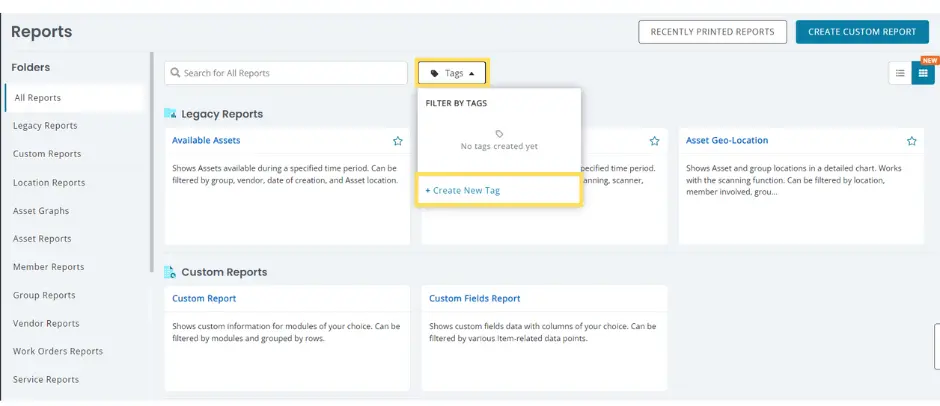Viewport: 940px width, 406px height.
Task: Open the Custom Fields Report
Action: [475, 298]
